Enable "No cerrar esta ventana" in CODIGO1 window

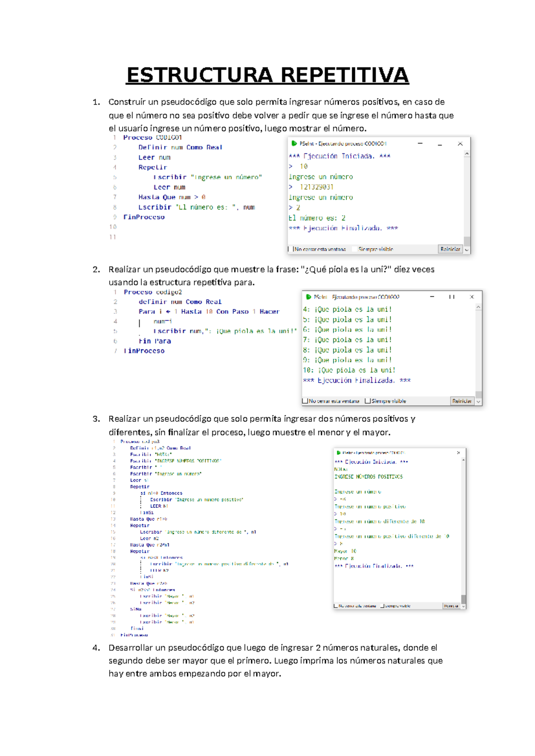click(x=290, y=249)
